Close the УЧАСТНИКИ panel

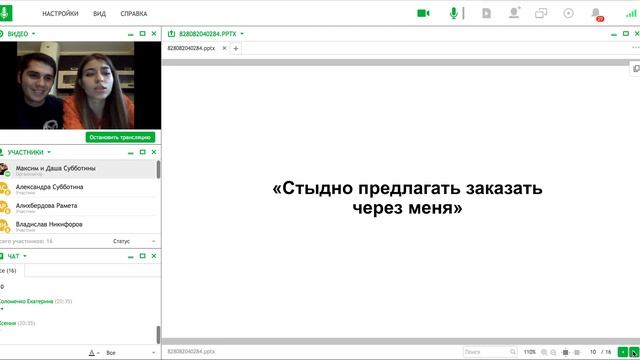tap(154, 152)
